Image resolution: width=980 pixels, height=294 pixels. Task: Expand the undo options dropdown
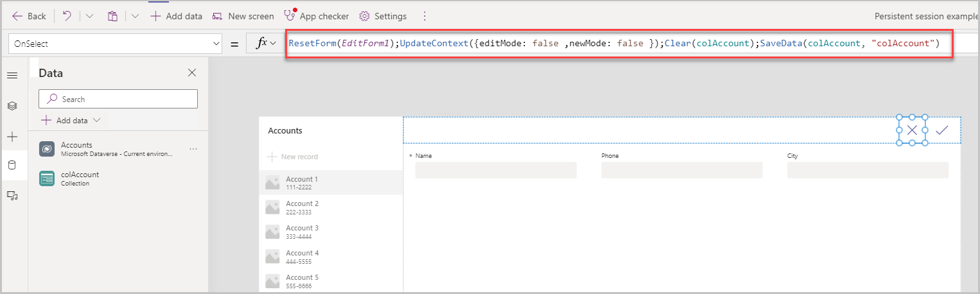point(89,16)
